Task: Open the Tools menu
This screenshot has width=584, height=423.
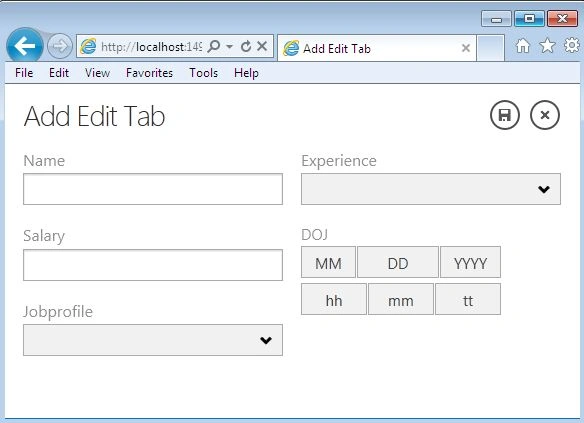Action: [203, 73]
